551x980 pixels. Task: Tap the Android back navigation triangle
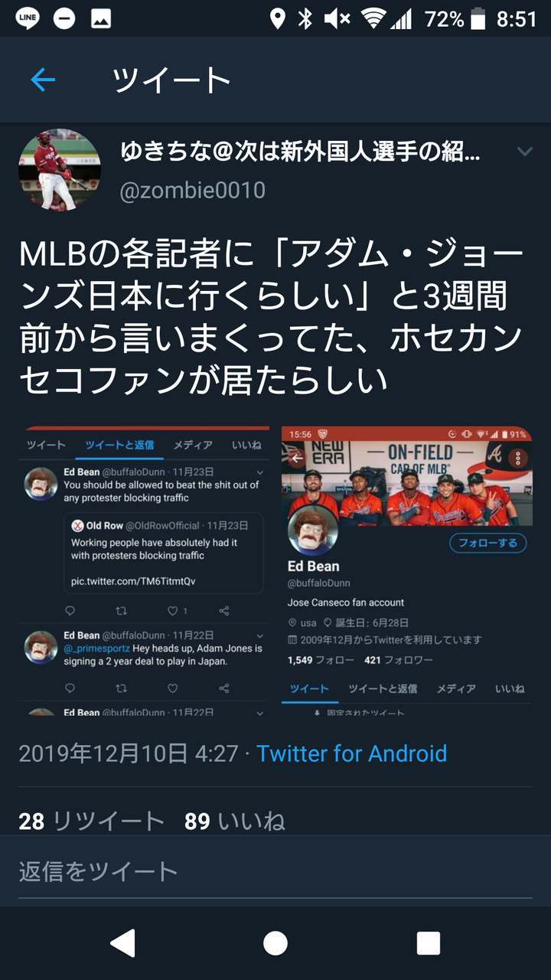pyautogui.click(x=122, y=943)
